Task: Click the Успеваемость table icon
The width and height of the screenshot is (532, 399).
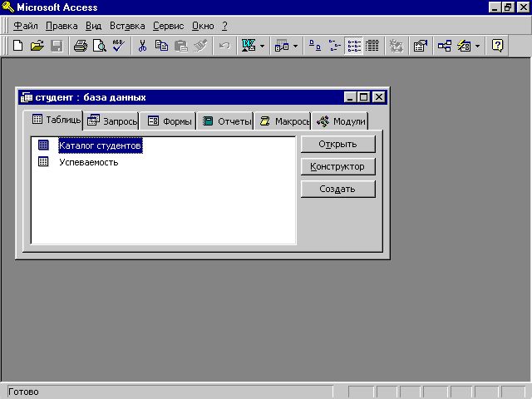Action: pyautogui.click(x=43, y=161)
